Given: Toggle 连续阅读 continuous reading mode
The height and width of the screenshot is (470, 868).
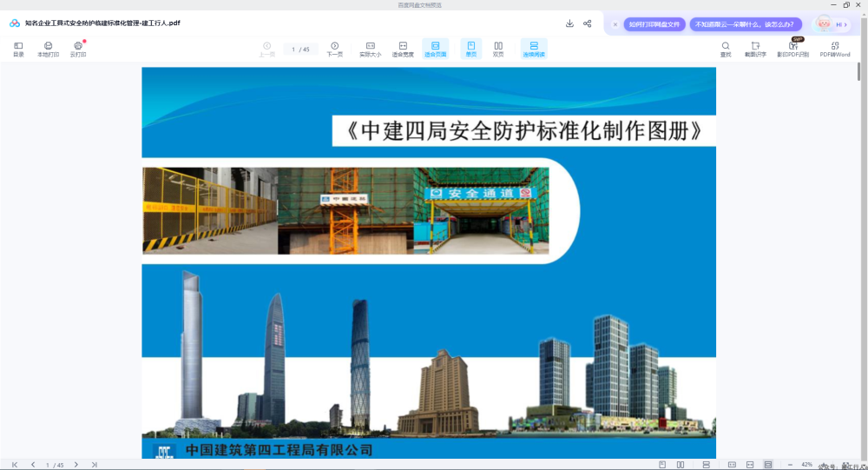Looking at the screenshot, I should point(534,49).
